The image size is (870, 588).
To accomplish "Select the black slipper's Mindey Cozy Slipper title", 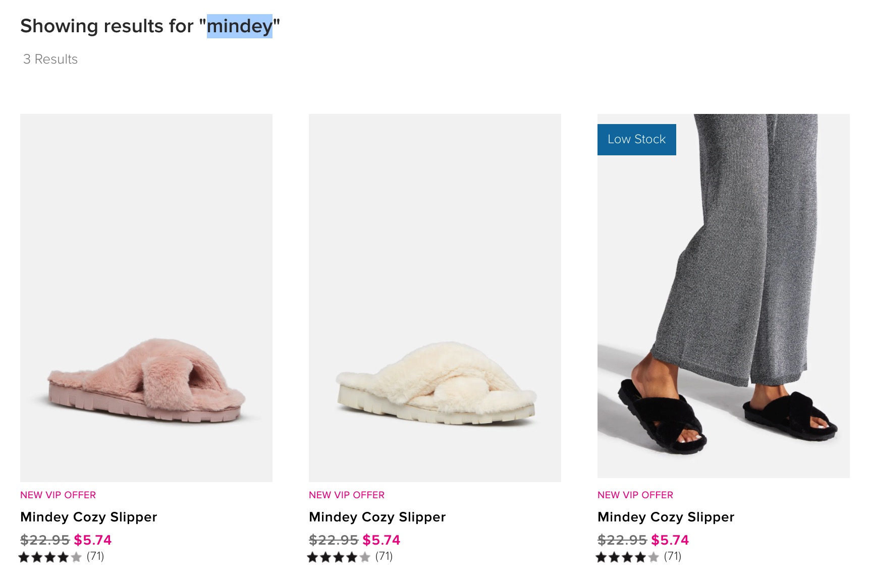I will pos(666,517).
